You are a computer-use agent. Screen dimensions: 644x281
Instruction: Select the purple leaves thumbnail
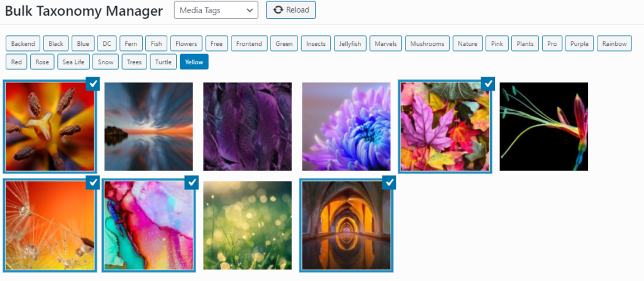coord(248,126)
